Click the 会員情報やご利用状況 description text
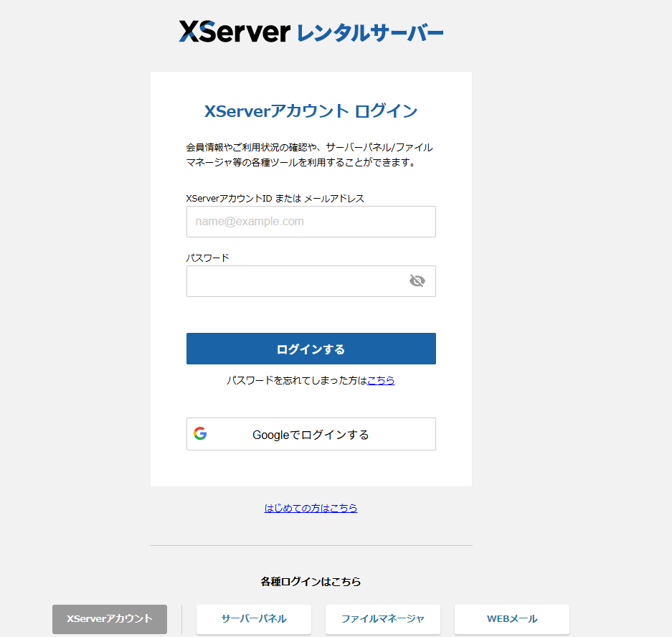Image resolution: width=672 pixels, height=637 pixels. click(309, 155)
